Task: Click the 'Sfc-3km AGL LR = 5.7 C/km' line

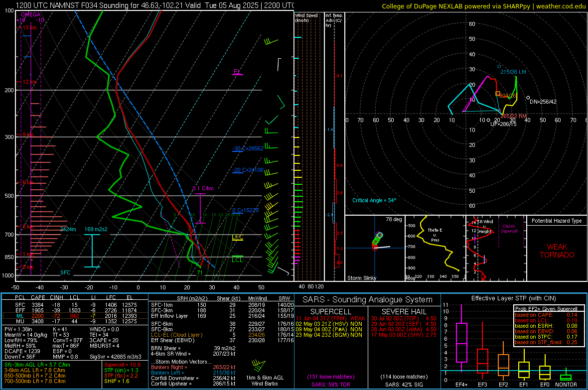Action: pyautogui.click(x=37, y=365)
